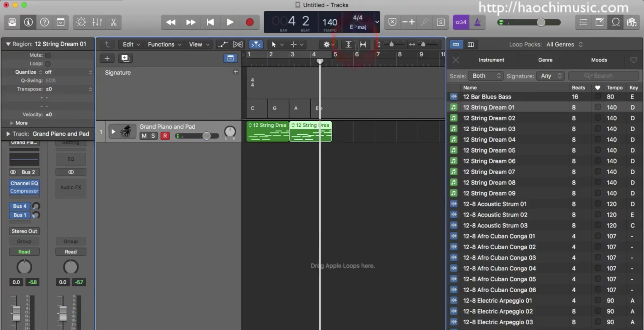644x330 pixels.
Task: Switch loop browser to button view
Action: [456, 44]
